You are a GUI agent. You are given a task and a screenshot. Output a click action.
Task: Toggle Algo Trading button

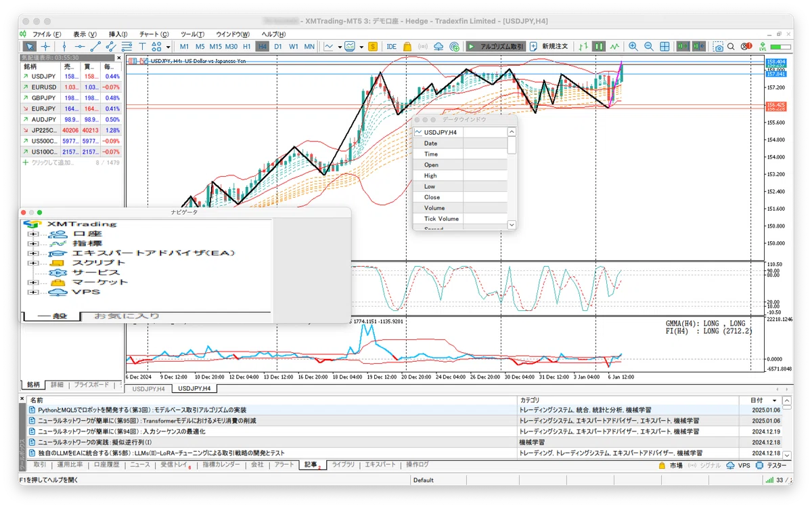coord(495,47)
